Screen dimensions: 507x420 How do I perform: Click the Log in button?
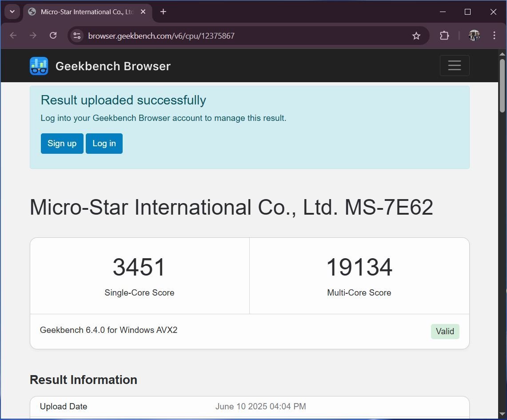pos(104,143)
